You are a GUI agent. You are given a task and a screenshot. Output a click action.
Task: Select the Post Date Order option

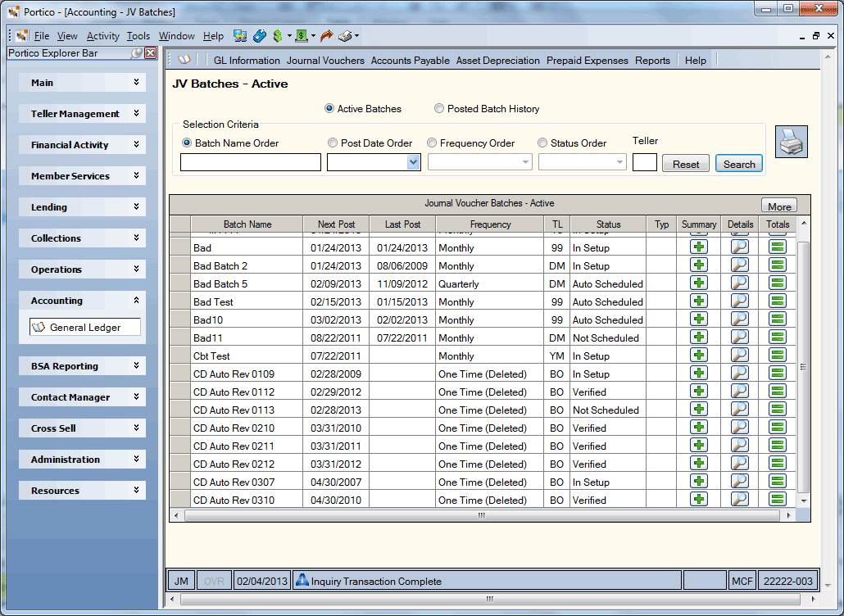(333, 143)
